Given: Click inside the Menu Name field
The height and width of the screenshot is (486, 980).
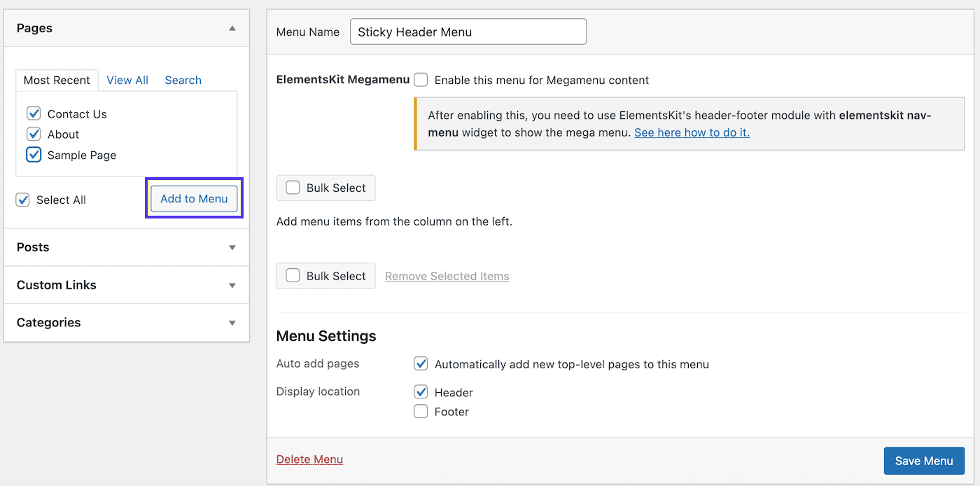Looking at the screenshot, I should click(x=468, y=32).
